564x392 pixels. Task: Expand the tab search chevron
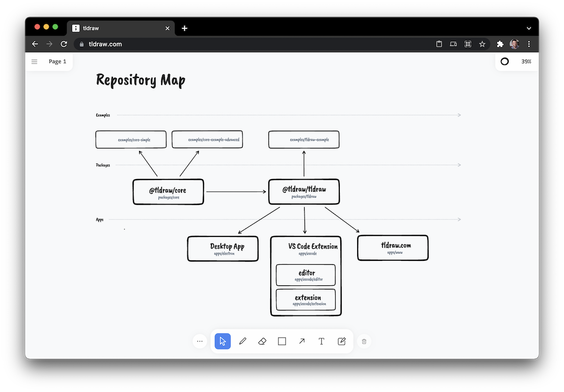coord(529,28)
